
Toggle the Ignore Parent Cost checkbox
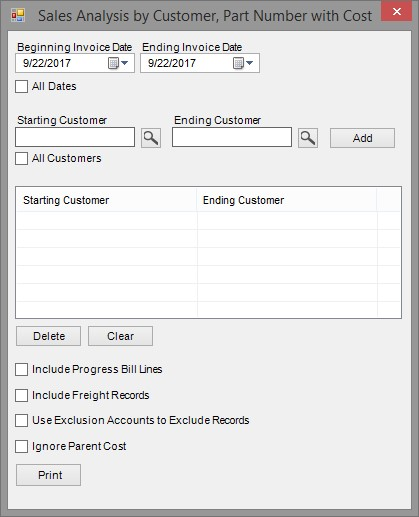(21, 446)
